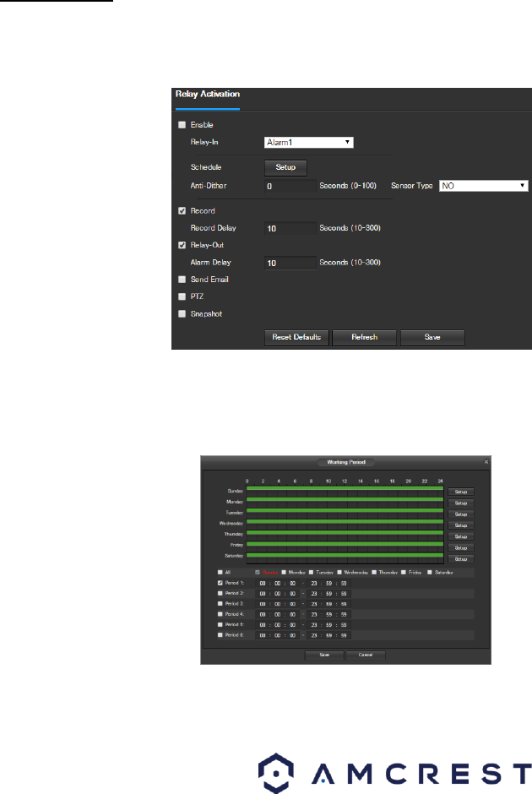Close the Working Period dialog

point(486,462)
